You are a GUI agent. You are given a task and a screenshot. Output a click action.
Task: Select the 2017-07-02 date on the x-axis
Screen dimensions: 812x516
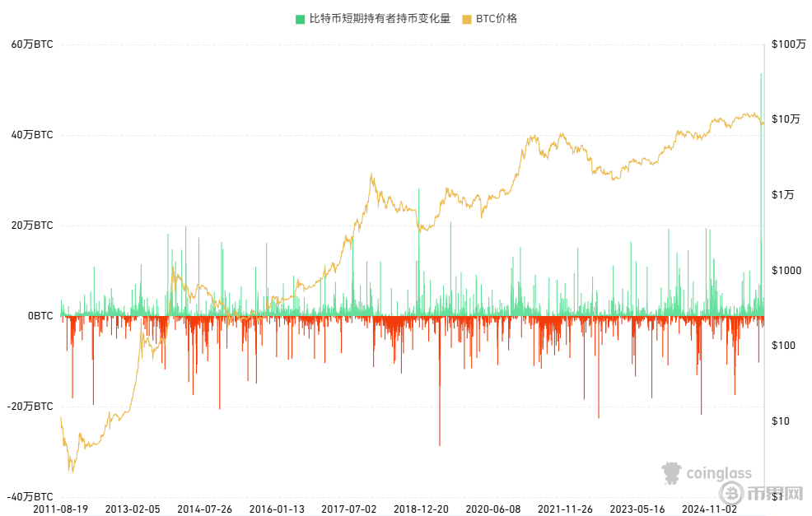[x=349, y=509]
